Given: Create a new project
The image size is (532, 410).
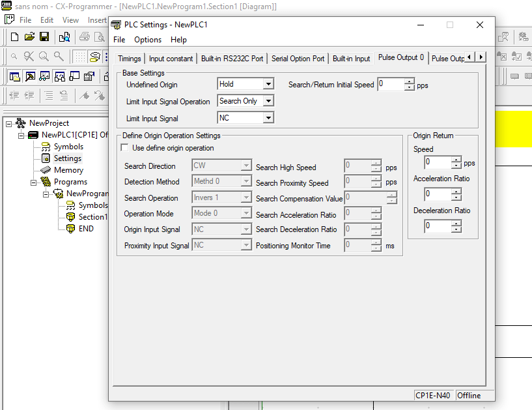Looking at the screenshot, I should (14, 37).
